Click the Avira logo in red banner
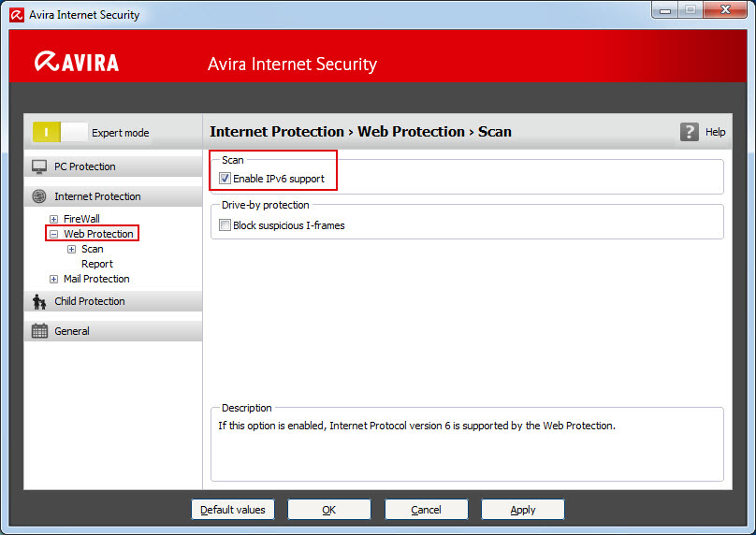 tap(77, 62)
